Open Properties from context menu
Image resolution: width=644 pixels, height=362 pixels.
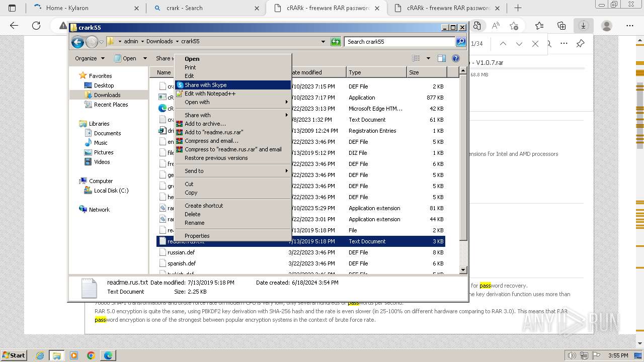[232, 236]
